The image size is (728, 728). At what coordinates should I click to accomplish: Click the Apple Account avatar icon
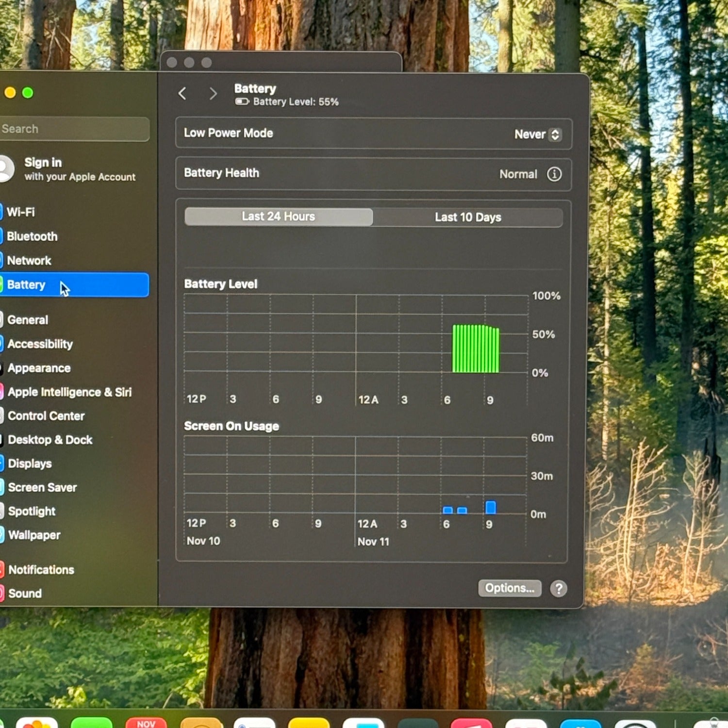pyautogui.click(x=5, y=168)
